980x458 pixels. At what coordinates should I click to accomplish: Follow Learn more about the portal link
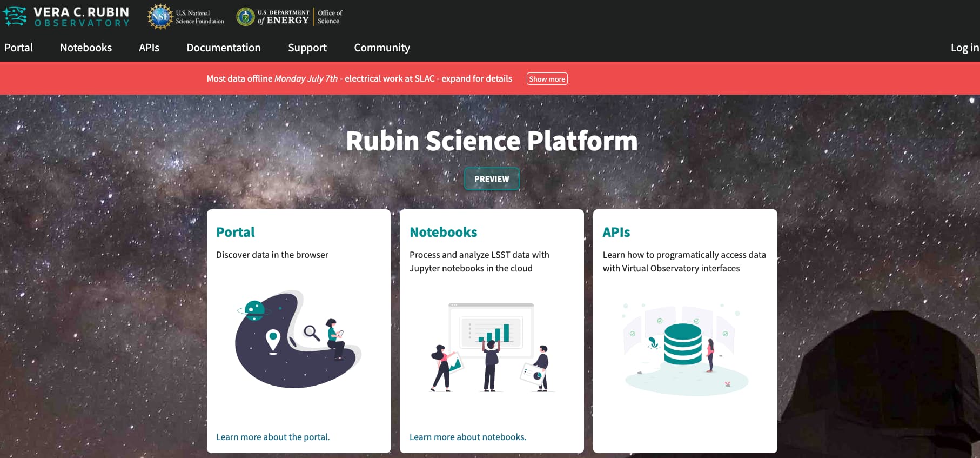coord(273,437)
